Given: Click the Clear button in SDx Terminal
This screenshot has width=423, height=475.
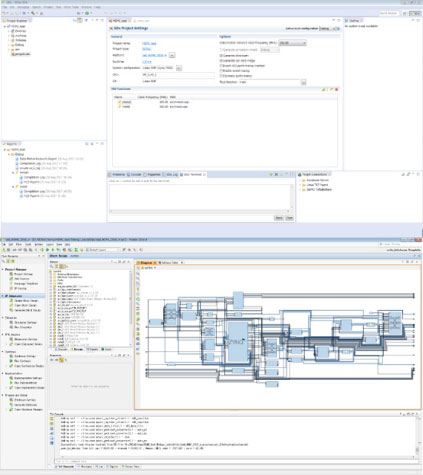Looking at the screenshot, I should click(x=289, y=218).
